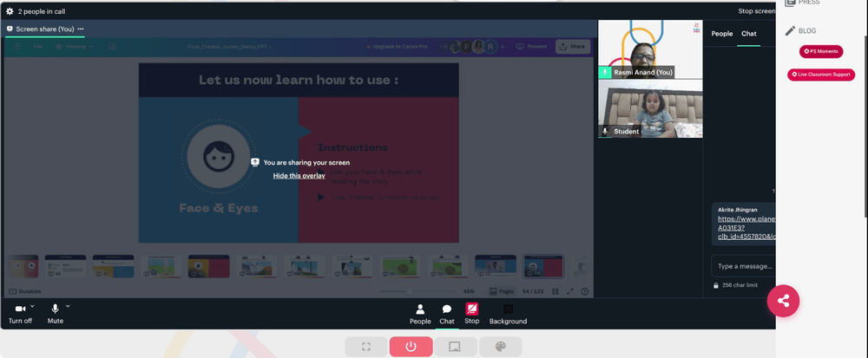Hide this overlay link
The width and height of the screenshot is (868, 358).
point(299,176)
